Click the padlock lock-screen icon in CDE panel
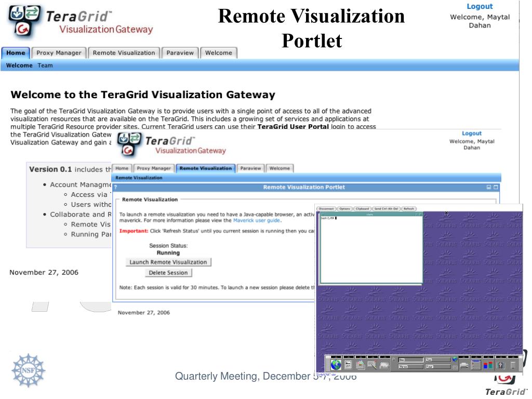 click(x=394, y=359)
